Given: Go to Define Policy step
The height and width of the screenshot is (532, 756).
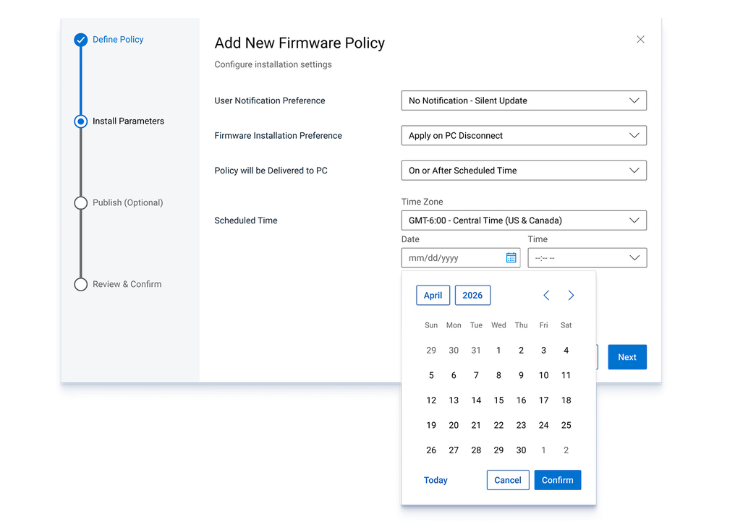Looking at the screenshot, I should [118, 40].
